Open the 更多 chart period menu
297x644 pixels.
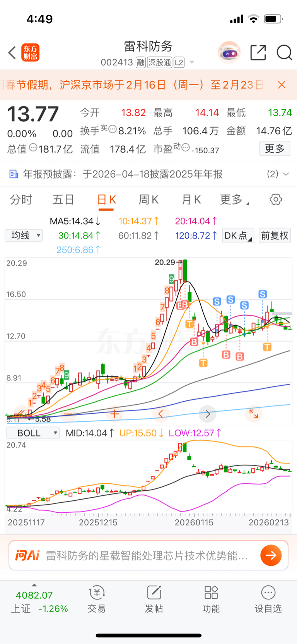click(234, 199)
